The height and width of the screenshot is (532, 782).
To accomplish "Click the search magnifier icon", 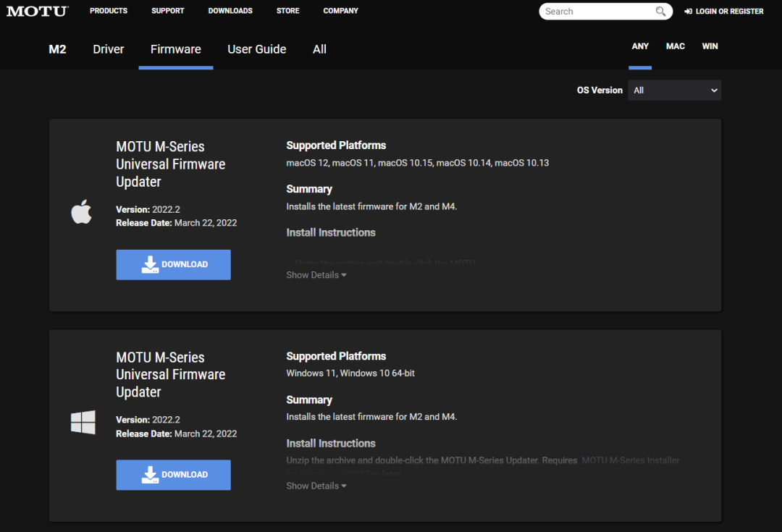I will [x=660, y=12].
